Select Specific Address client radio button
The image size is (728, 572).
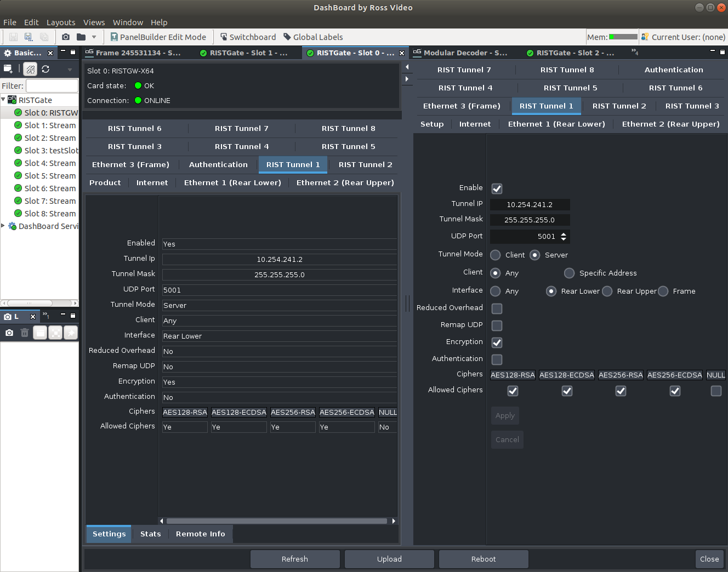(570, 273)
